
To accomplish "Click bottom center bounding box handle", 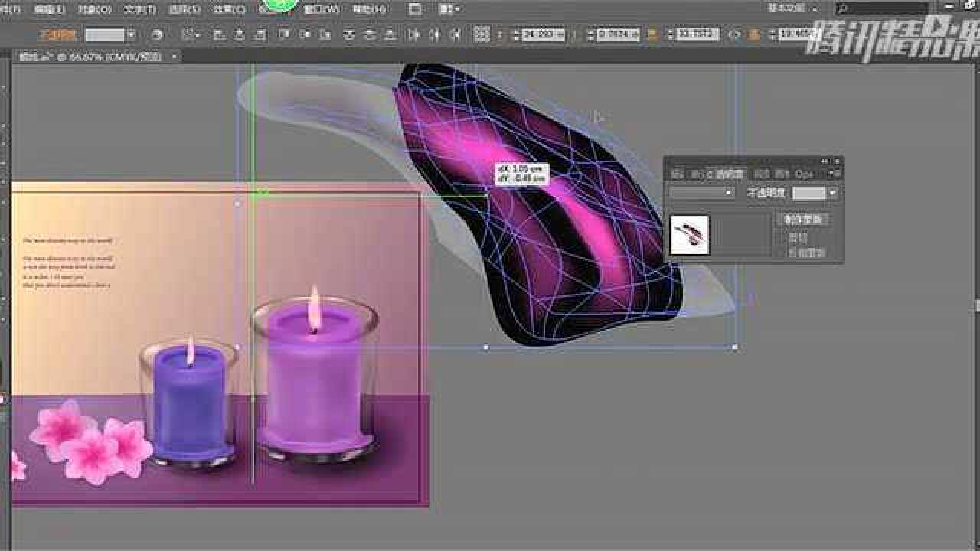I will [486, 347].
